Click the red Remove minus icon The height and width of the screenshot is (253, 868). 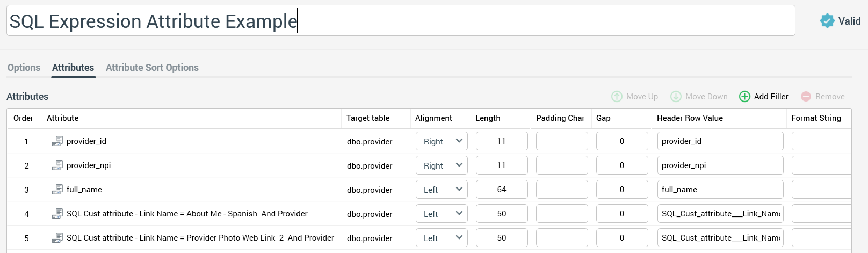tap(806, 97)
